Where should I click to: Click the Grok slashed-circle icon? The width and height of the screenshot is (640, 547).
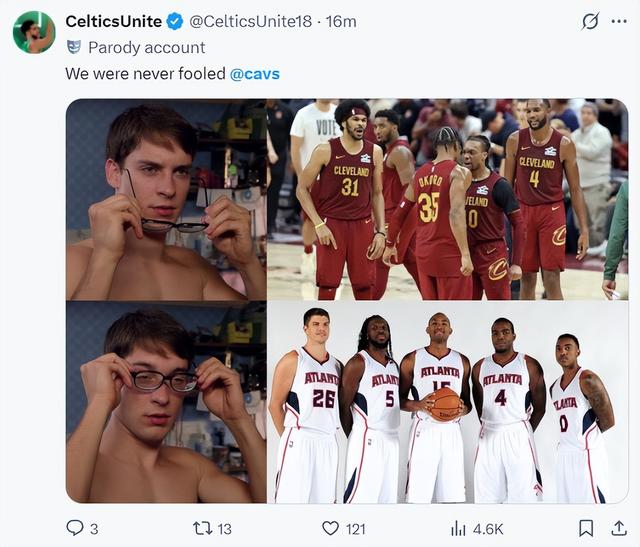tap(590, 21)
